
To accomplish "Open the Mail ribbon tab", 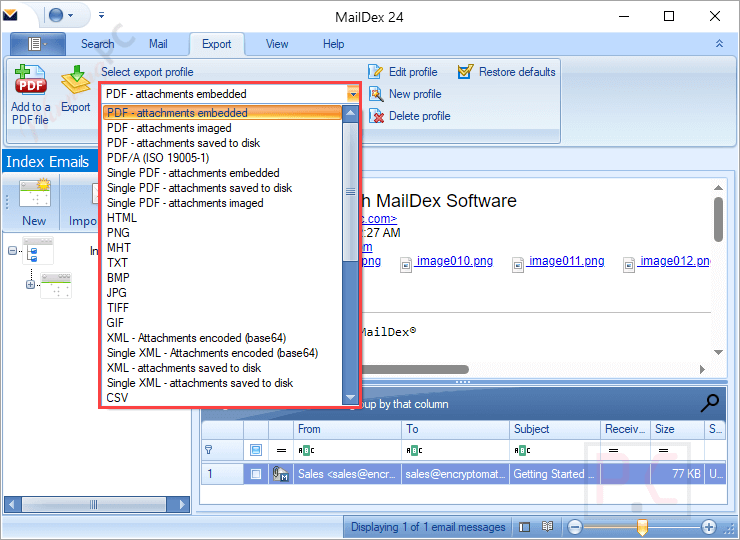I will tap(158, 44).
